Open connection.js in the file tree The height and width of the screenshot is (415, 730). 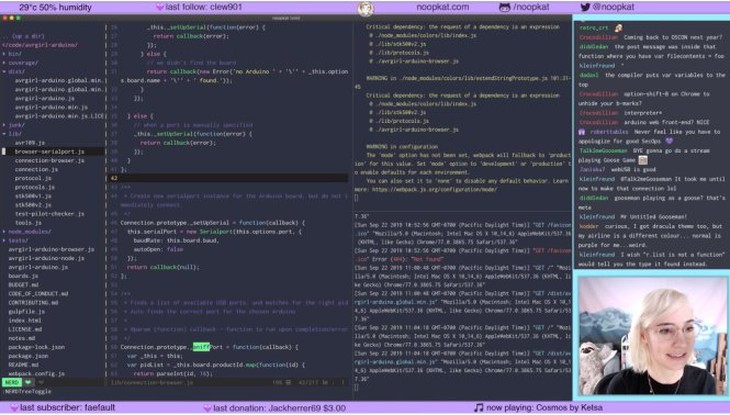point(35,169)
